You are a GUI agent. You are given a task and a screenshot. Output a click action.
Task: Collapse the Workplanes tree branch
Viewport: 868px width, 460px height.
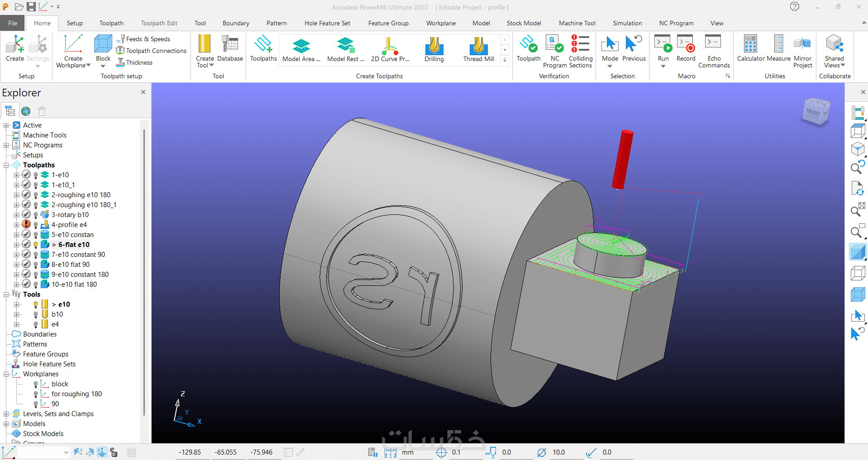6,374
